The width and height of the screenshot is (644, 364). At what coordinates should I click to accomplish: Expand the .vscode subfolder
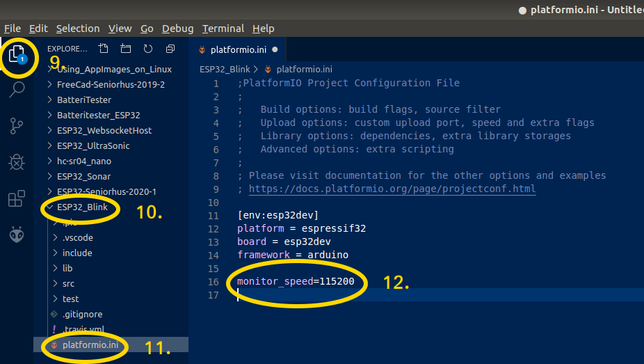[x=111, y=238]
